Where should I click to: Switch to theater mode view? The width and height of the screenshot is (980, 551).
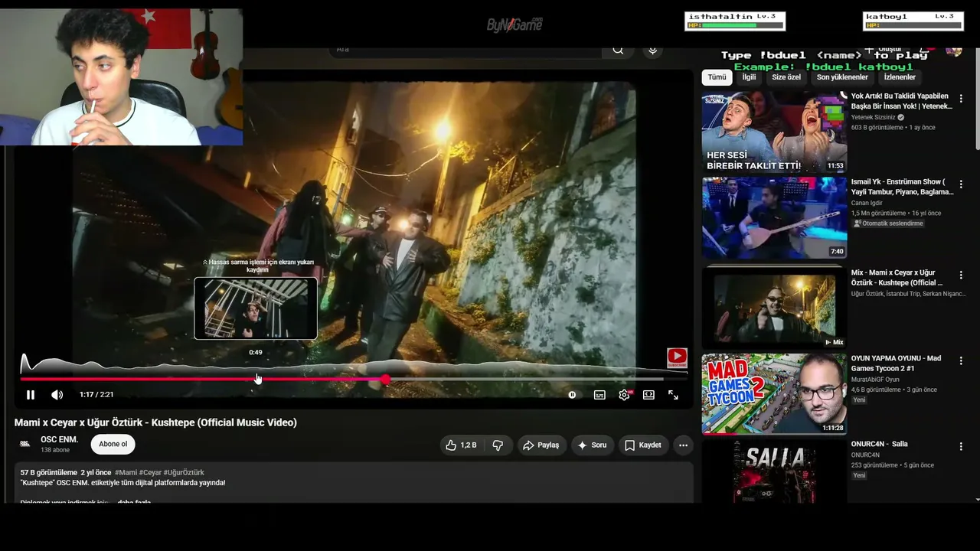coord(648,395)
